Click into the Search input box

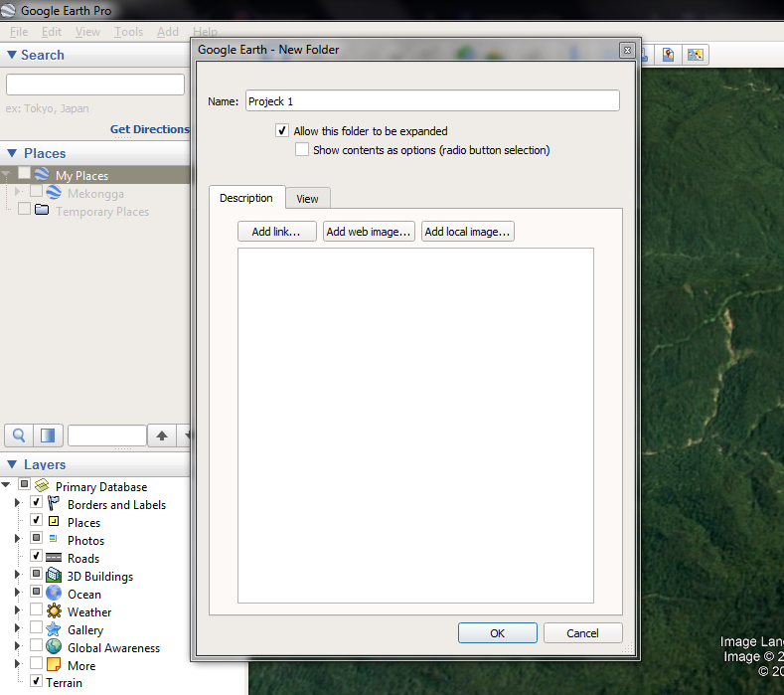coord(95,85)
